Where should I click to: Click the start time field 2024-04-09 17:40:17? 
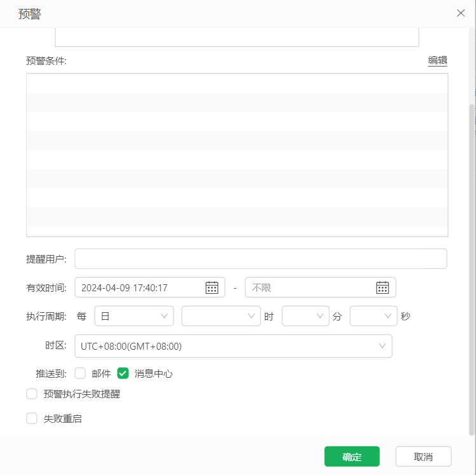point(149,287)
